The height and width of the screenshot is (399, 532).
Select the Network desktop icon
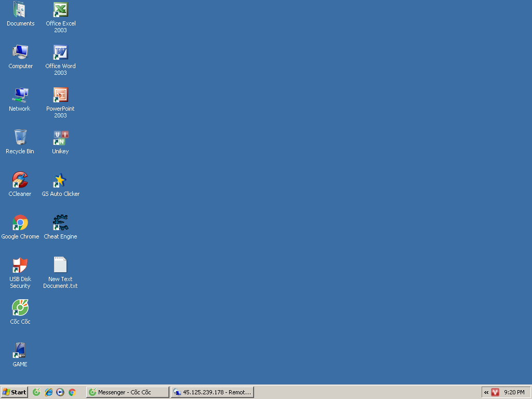tap(20, 99)
